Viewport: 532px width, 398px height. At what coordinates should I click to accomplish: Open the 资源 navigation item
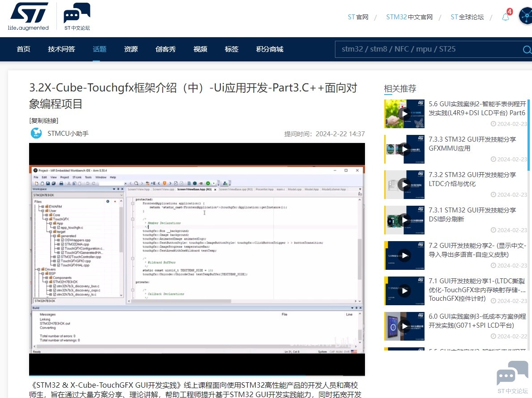(131, 49)
